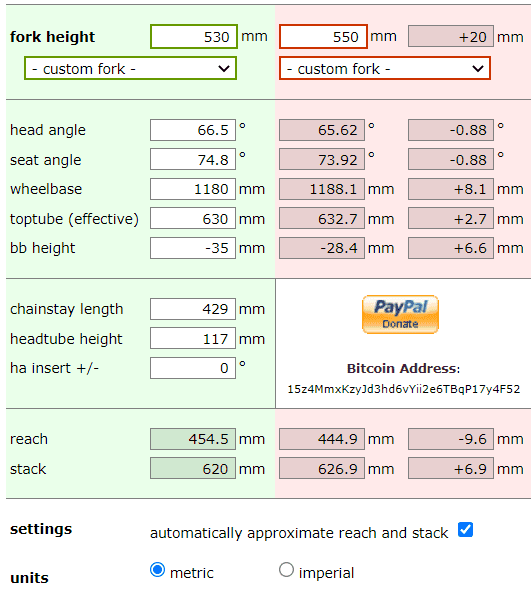Click the ha insert input showing 0
Image resolution: width=532 pixels, height=606 pixels.
click(x=193, y=368)
